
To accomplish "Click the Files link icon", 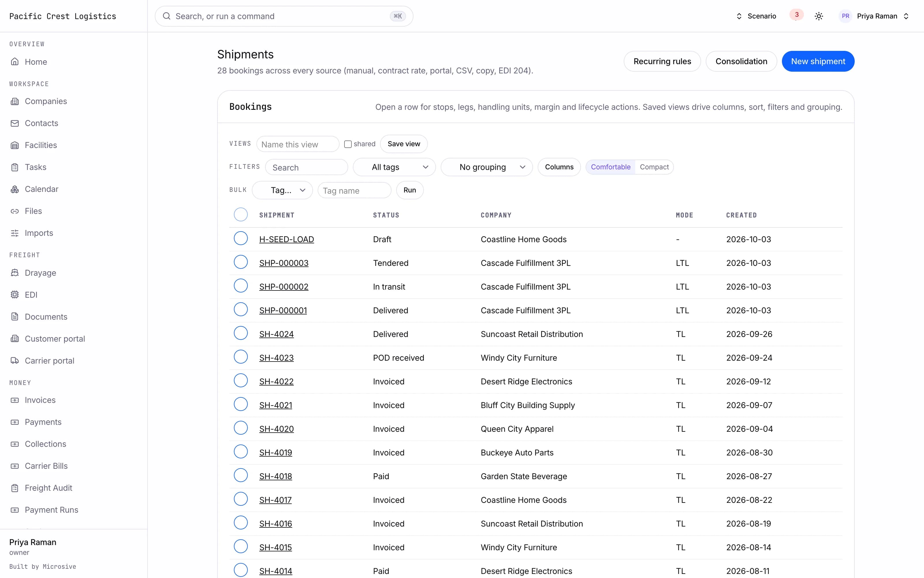I will click(14, 211).
